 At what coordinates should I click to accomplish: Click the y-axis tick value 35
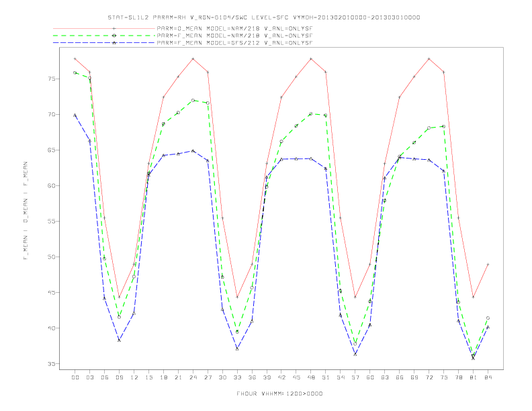52,364
